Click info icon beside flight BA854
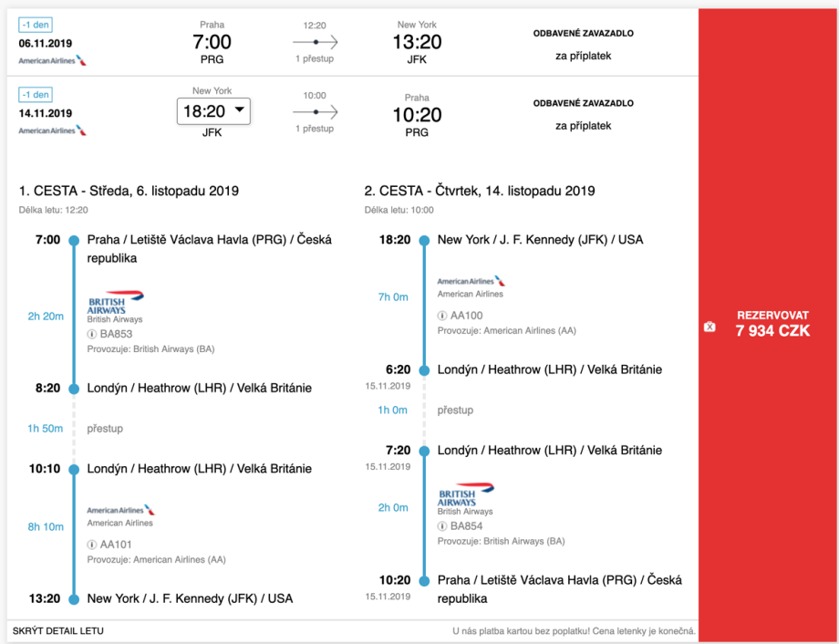The height and width of the screenshot is (644, 839). tap(442, 526)
